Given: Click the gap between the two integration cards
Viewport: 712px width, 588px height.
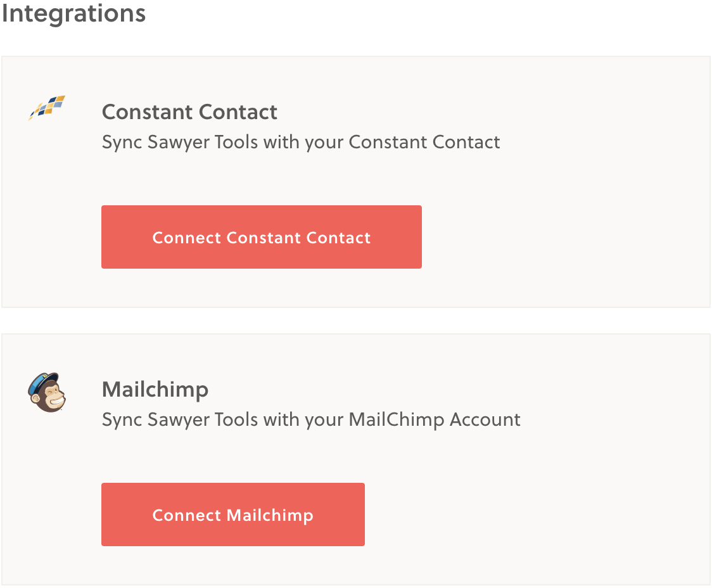Looking at the screenshot, I should point(356,321).
